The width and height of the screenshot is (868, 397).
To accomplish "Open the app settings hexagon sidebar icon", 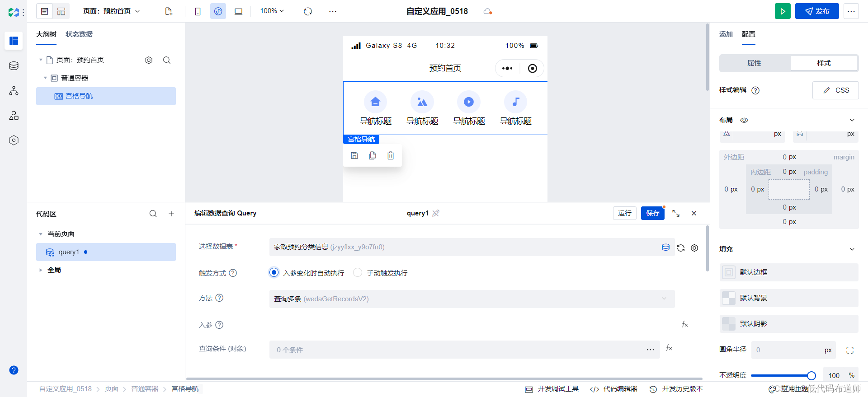I will 14,140.
